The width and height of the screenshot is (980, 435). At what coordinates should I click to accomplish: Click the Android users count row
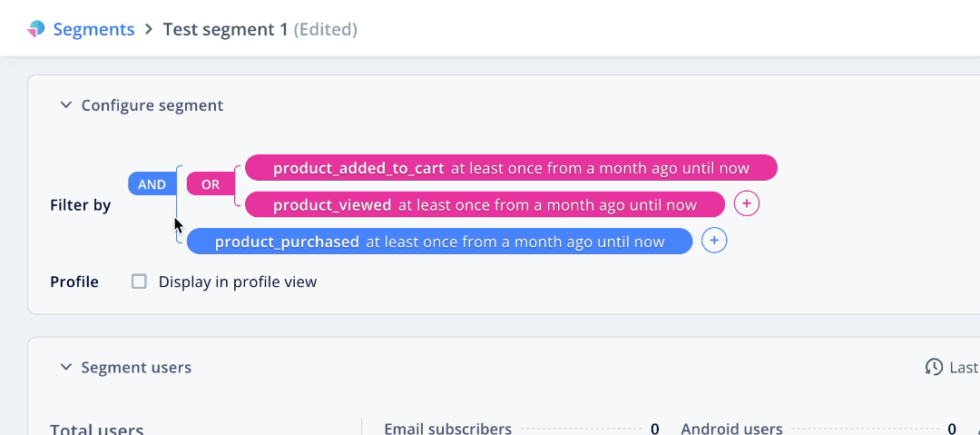818,429
